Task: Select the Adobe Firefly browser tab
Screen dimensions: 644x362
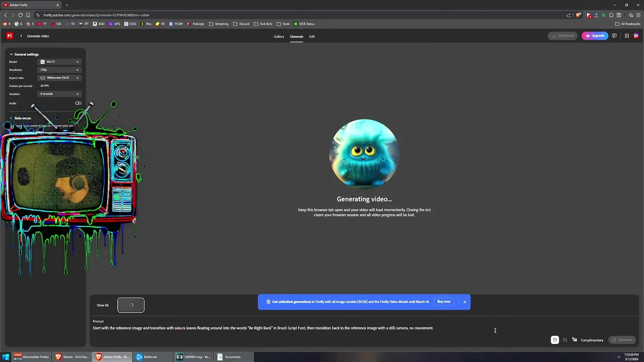Action: (x=31, y=5)
